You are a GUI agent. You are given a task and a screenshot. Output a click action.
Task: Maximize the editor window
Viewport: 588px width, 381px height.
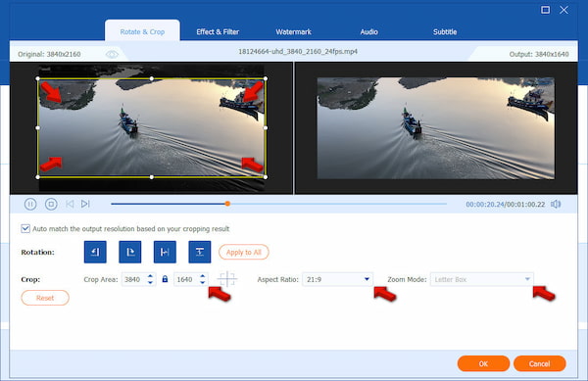point(545,10)
